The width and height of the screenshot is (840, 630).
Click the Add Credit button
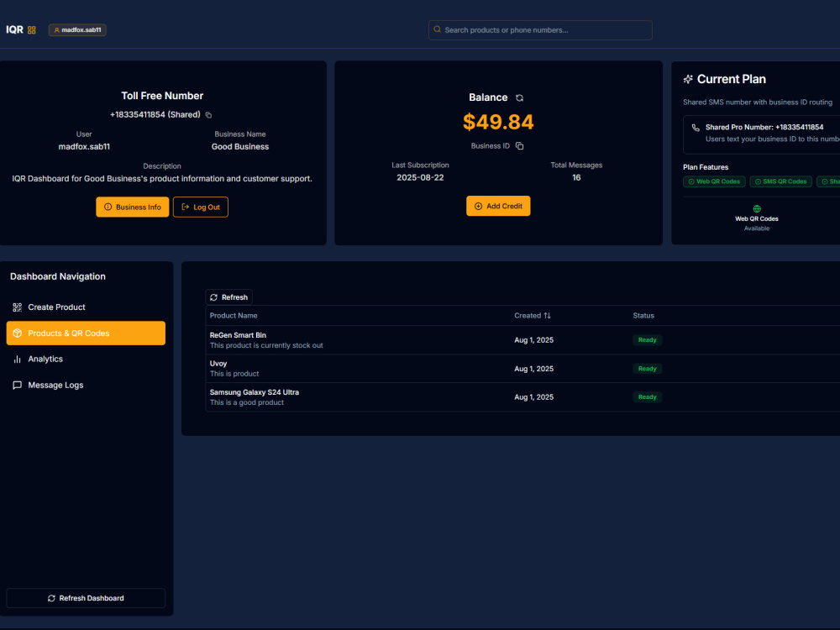point(498,206)
